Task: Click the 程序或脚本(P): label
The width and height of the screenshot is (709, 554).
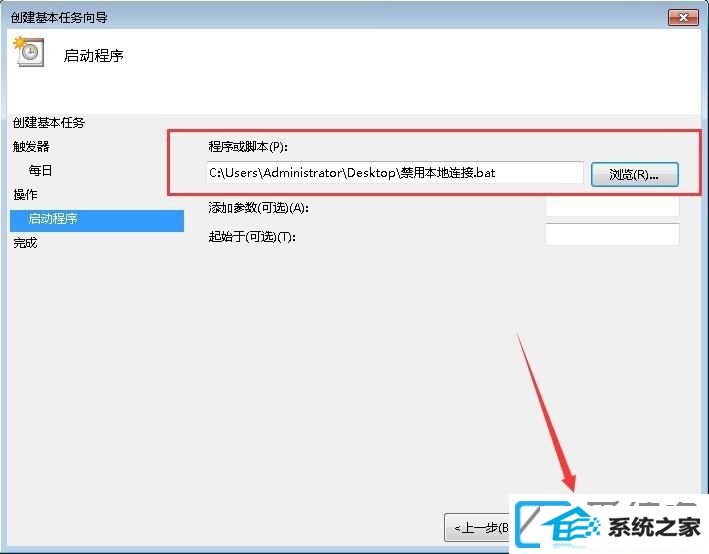Action: click(248, 147)
